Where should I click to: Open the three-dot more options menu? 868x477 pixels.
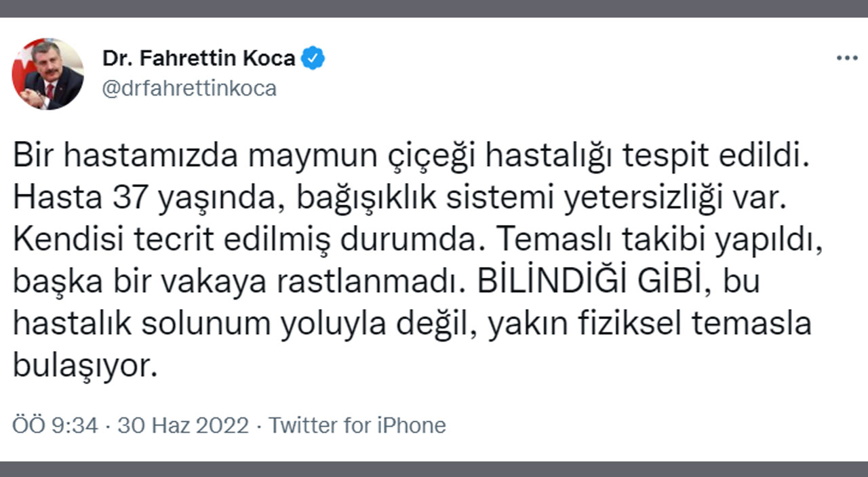click(x=847, y=58)
